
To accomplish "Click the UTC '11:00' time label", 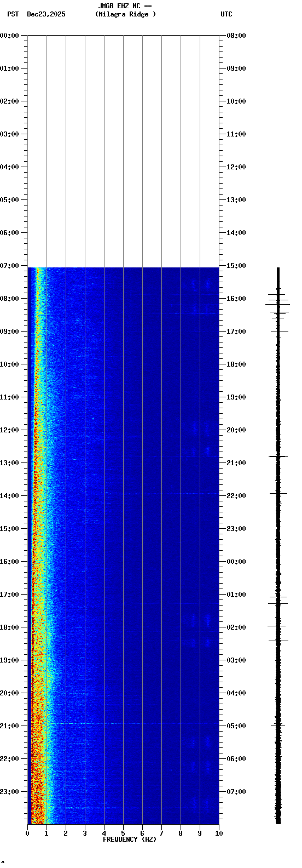I will click(236, 134).
